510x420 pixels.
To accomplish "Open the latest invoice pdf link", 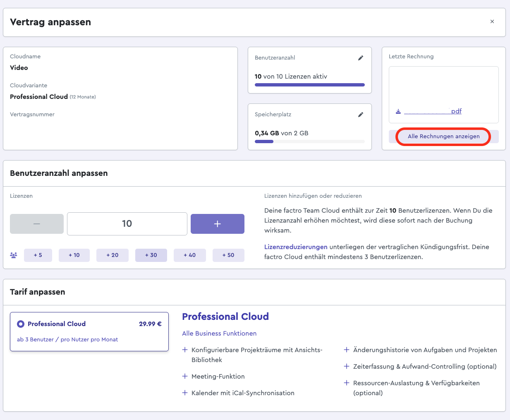I will [433, 111].
